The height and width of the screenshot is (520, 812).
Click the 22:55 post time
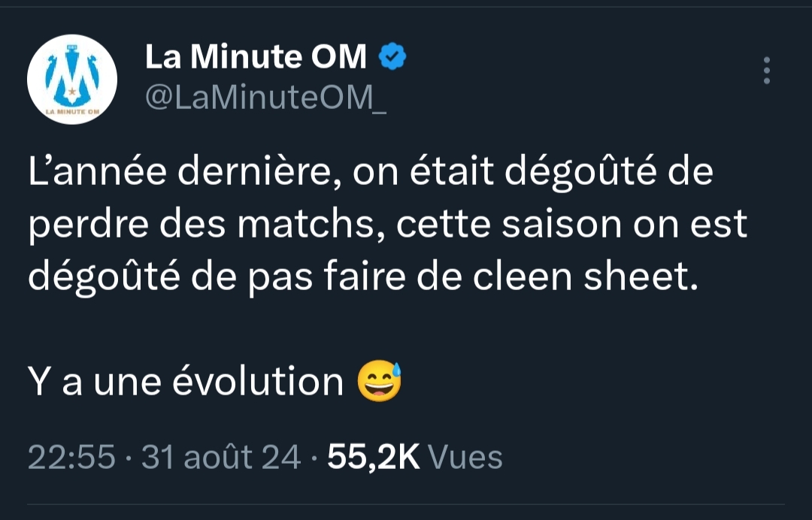pyautogui.click(x=71, y=456)
